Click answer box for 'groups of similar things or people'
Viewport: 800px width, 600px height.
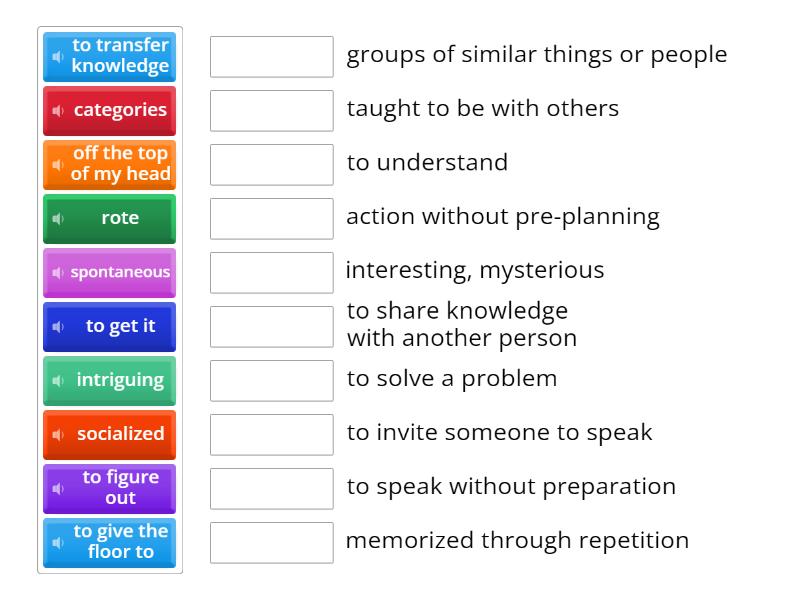(x=272, y=57)
